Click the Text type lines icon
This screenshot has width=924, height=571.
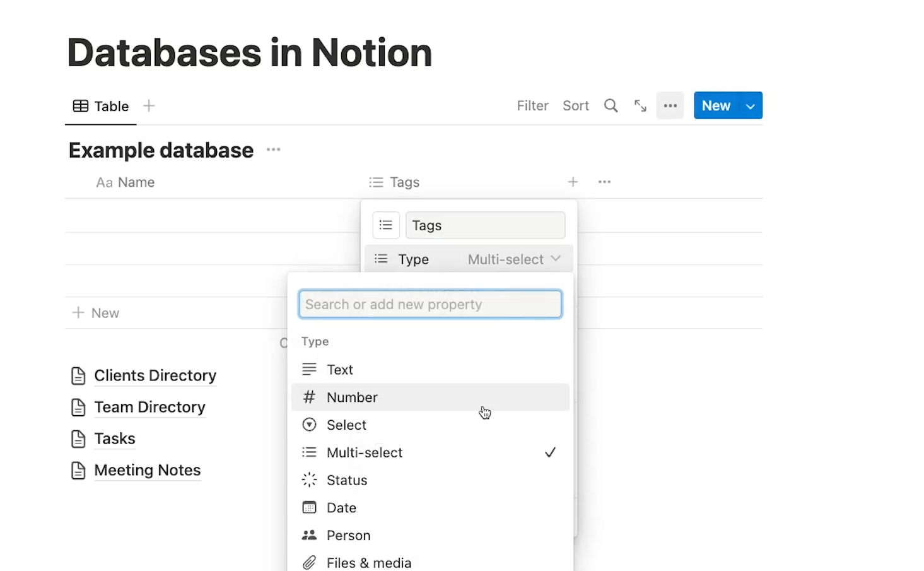pyautogui.click(x=309, y=369)
